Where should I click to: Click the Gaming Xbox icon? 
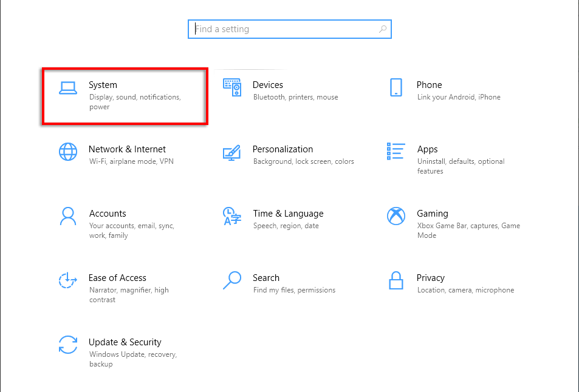pyautogui.click(x=396, y=216)
